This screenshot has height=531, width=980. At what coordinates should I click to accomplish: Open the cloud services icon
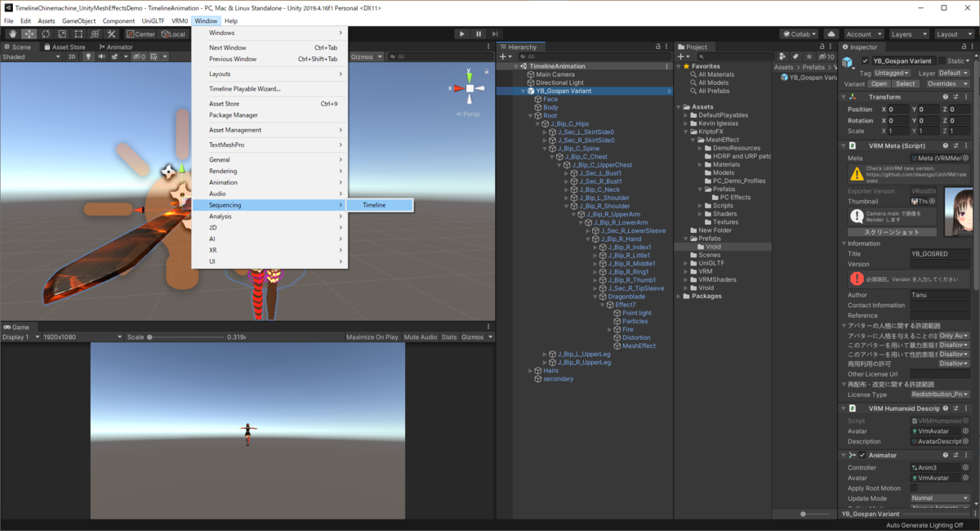[x=831, y=34]
